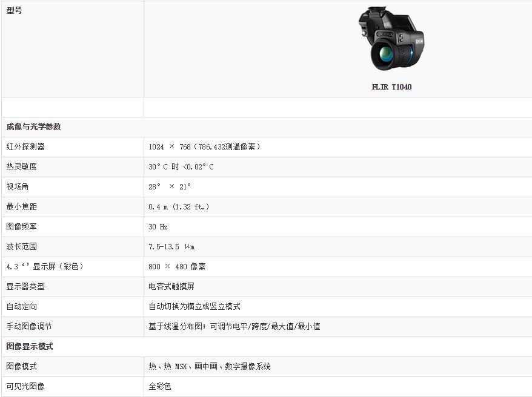
Task: Click the 红外探测器 row label
Action: click(x=25, y=146)
